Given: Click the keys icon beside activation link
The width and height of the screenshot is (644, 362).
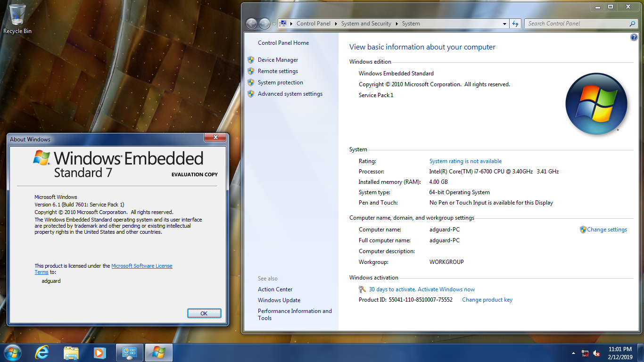Looking at the screenshot, I should (362, 289).
